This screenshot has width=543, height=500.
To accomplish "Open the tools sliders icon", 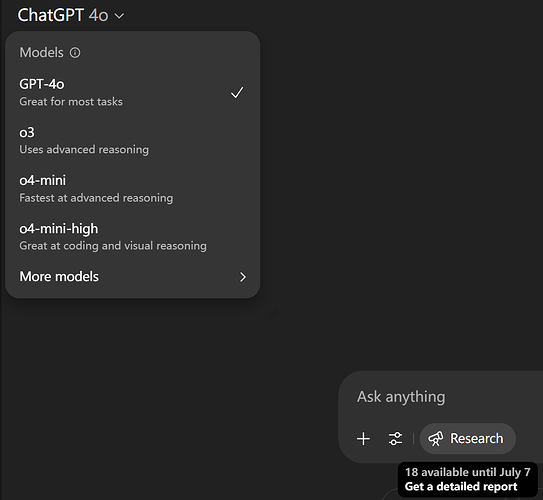I will (395, 439).
